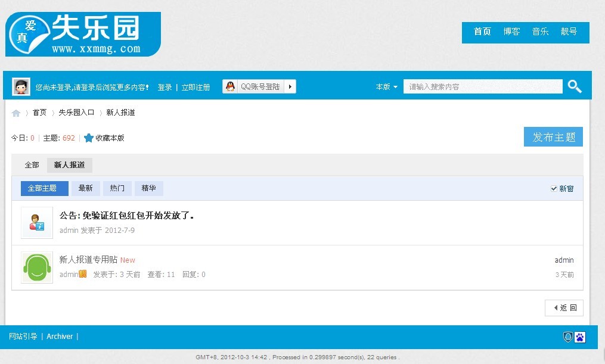
Task: Click the 立即注册 link
Action: pos(196,87)
